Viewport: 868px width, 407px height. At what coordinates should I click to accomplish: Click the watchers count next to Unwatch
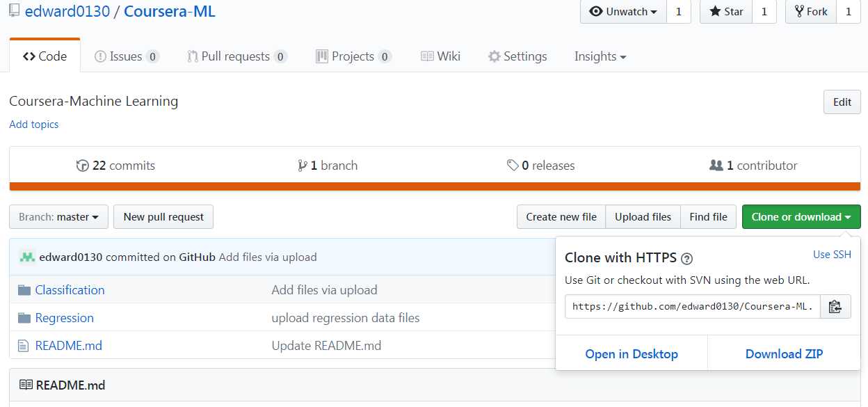[x=679, y=12]
